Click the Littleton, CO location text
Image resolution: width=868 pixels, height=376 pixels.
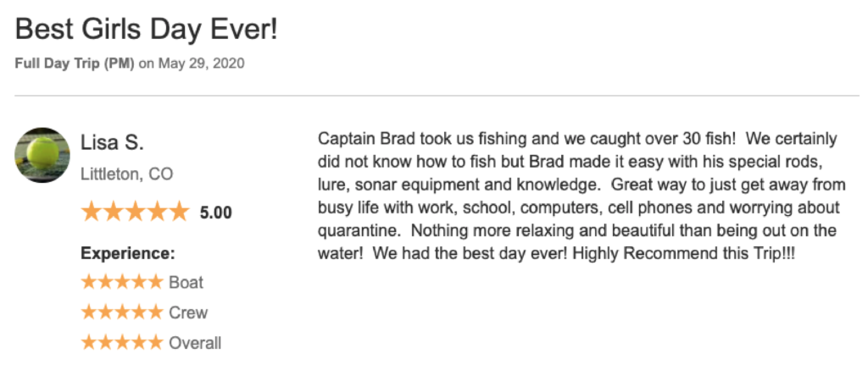127,174
